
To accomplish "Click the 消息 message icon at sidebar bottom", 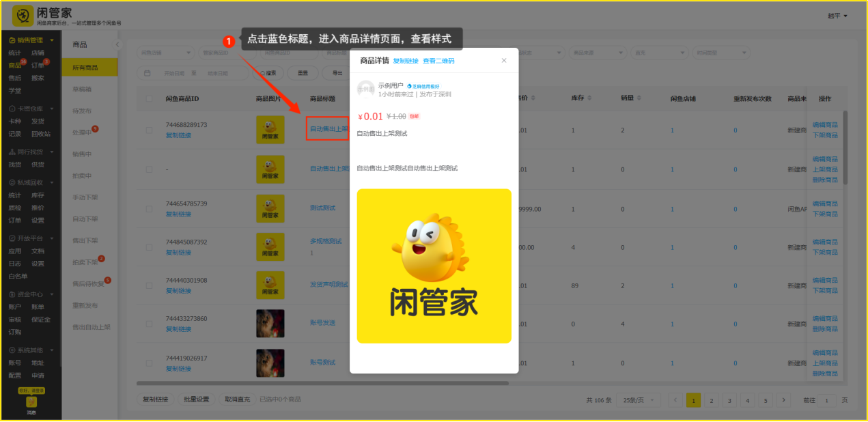I will click(31, 403).
